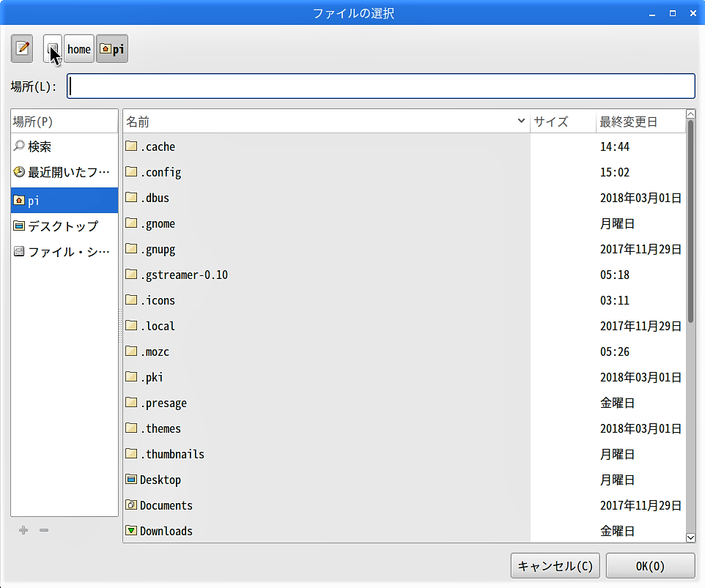Select the Downloads folder icon
The height and width of the screenshot is (588, 705).
click(131, 530)
